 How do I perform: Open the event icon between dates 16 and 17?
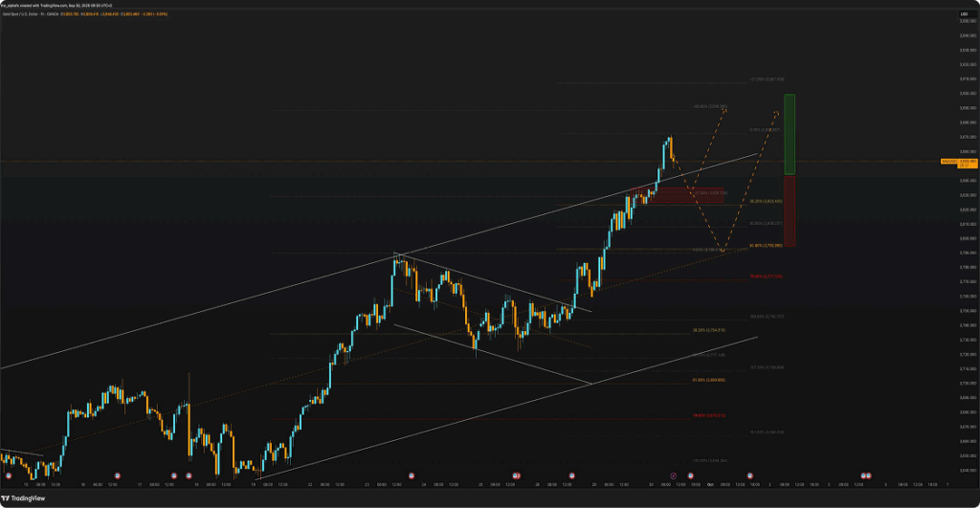pos(117,475)
